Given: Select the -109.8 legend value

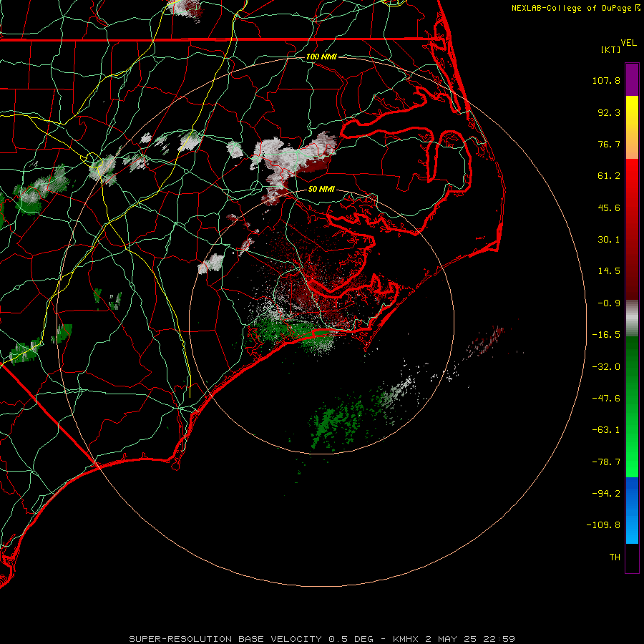Looking at the screenshot, I should pyautogui.click(x=603, y=525).
